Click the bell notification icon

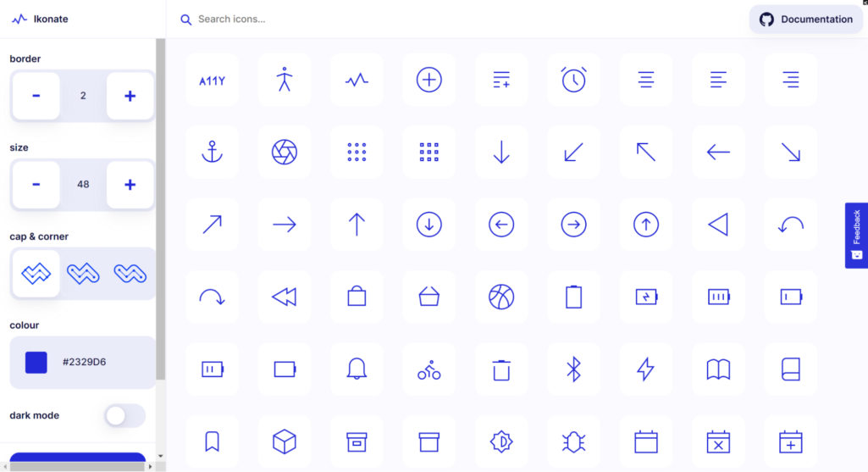[357, 369]
